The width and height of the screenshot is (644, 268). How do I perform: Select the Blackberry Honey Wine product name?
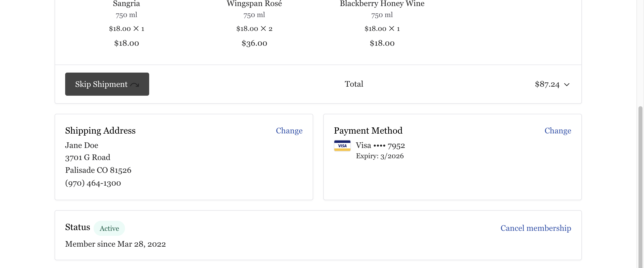(x=382, y=4)
